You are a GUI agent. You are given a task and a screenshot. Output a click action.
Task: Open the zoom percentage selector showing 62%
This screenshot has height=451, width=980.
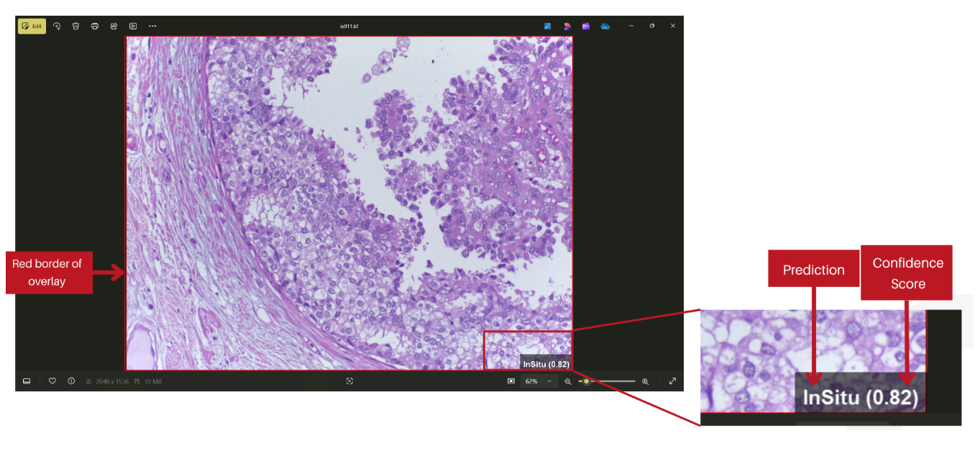click(x=539, y=381)
